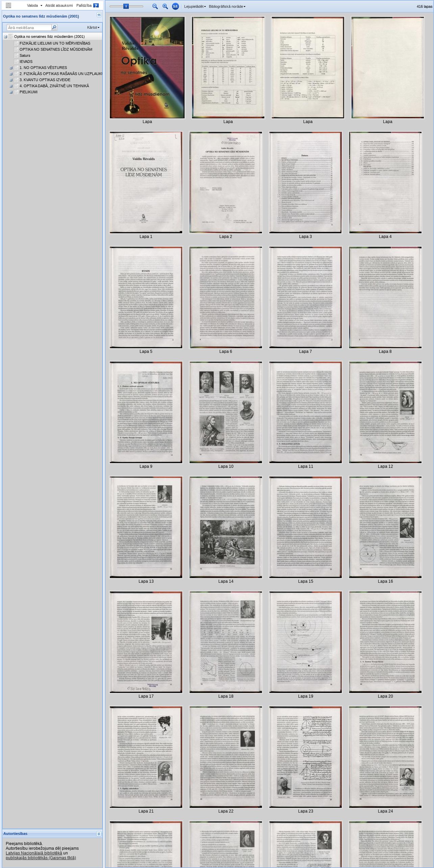Select PIELIKUMI tree label
This screenshot has width=434, height=868.
click(28, 92)
